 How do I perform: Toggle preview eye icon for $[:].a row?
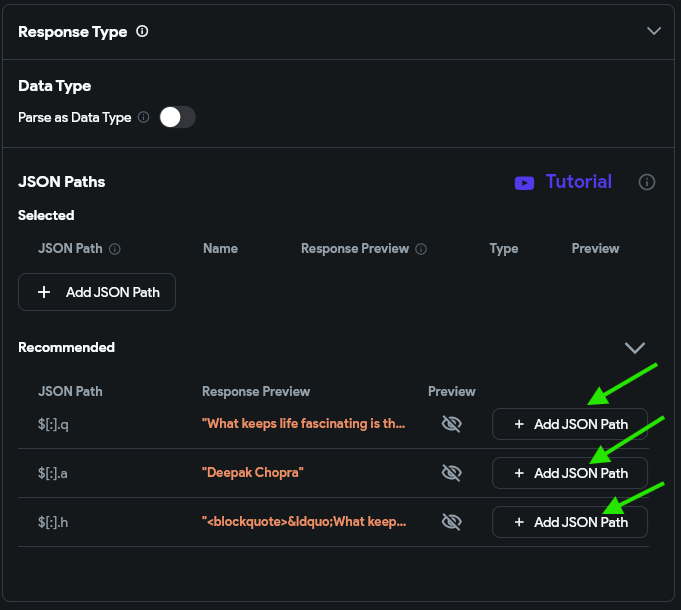[452, 472]
